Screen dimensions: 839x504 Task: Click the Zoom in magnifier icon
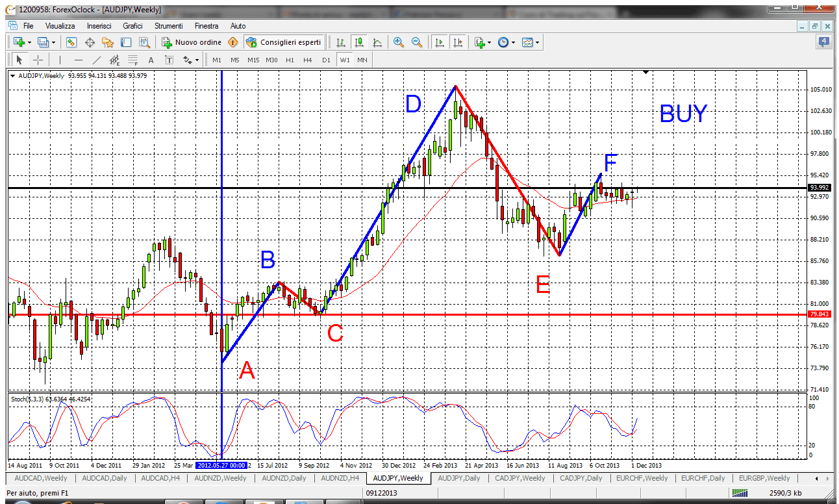(x=398, y=42)
